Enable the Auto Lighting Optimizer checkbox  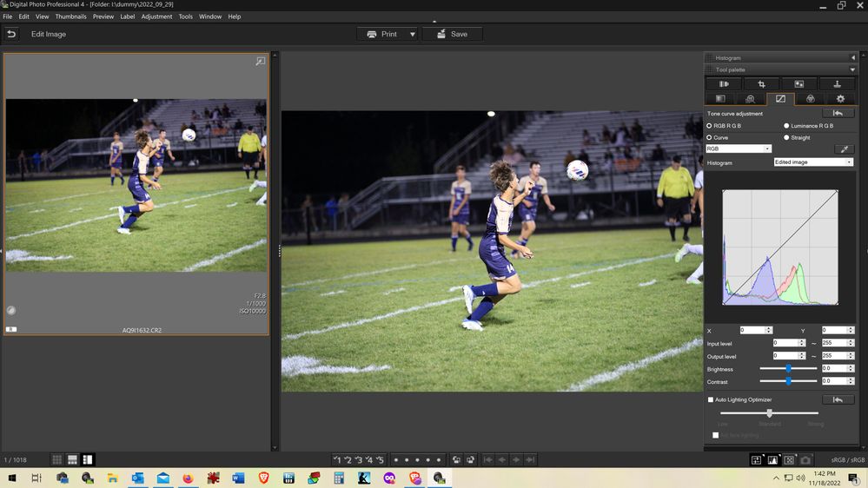point(711,399)
